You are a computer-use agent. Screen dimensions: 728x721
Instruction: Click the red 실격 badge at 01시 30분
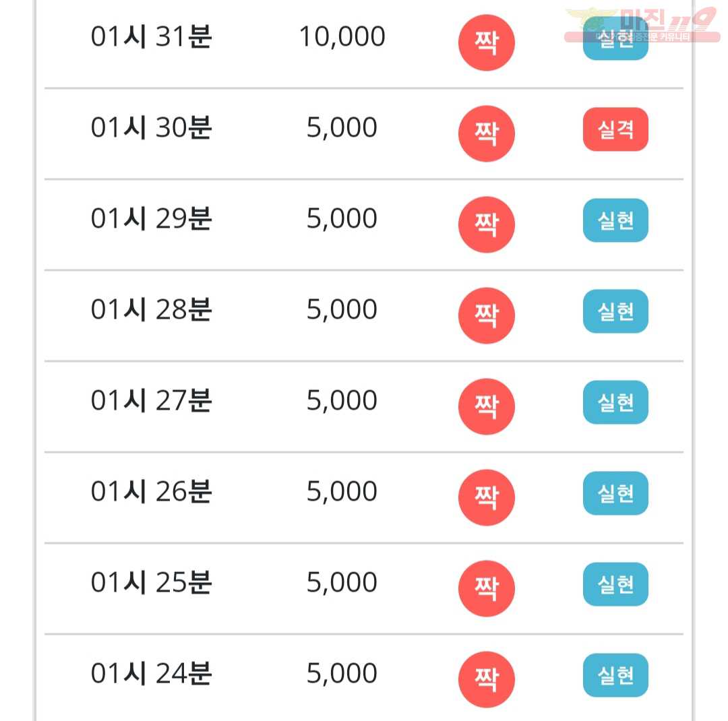(x=615, y=129)
